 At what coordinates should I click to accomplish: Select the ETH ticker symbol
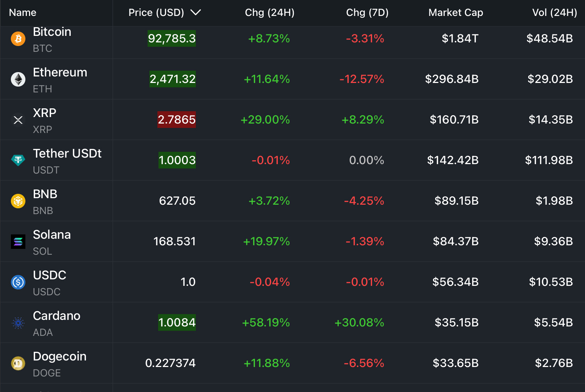42,89
